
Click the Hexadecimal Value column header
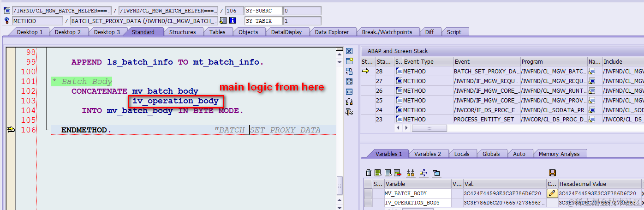coord(599,184)
